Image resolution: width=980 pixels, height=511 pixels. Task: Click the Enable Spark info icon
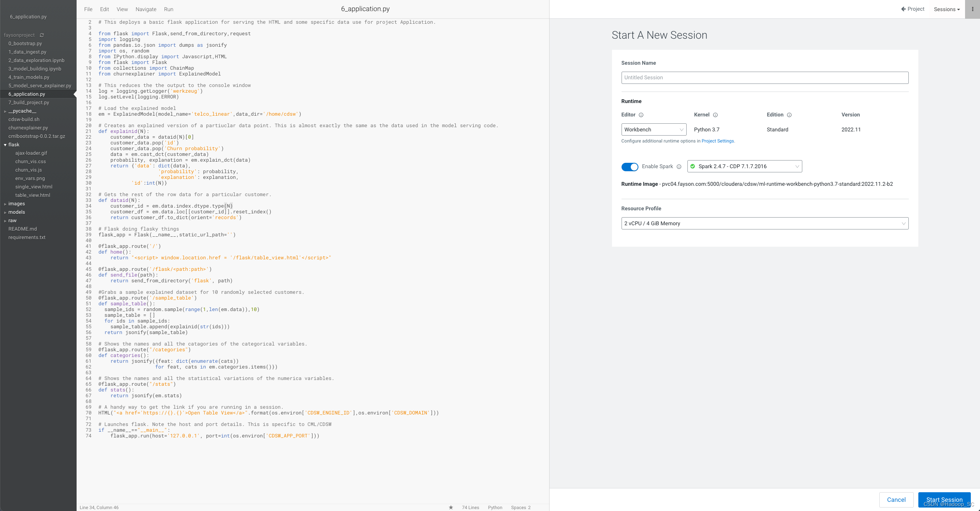[x=679, y=167]
